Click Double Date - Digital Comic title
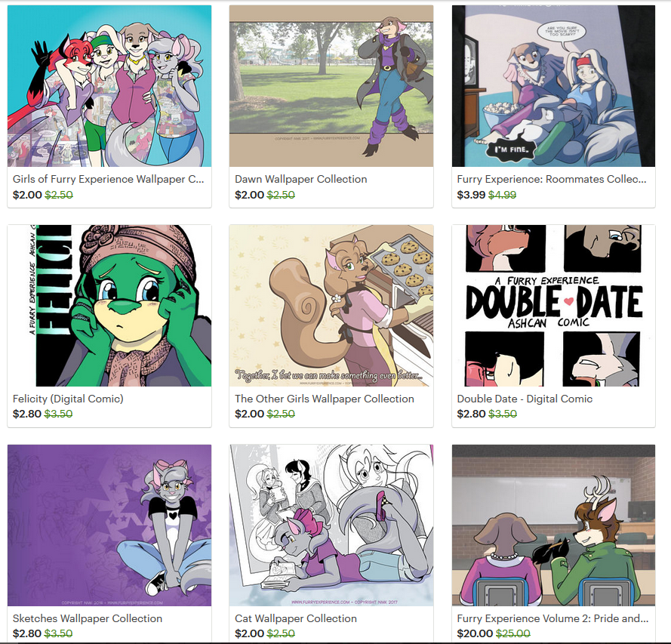The width and height of the screenshot is (671, 644). 525,399
